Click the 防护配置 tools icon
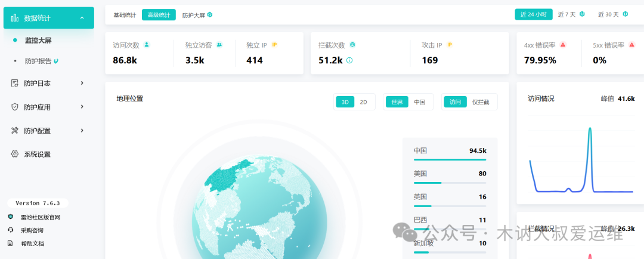This screenshot has width=644, height=259. pyautogui.click(x=15, y=131)
